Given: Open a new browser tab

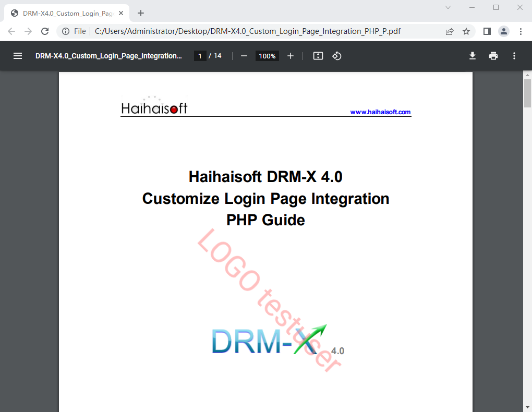Looking at the screenshot, I should (x=140, y=13).
